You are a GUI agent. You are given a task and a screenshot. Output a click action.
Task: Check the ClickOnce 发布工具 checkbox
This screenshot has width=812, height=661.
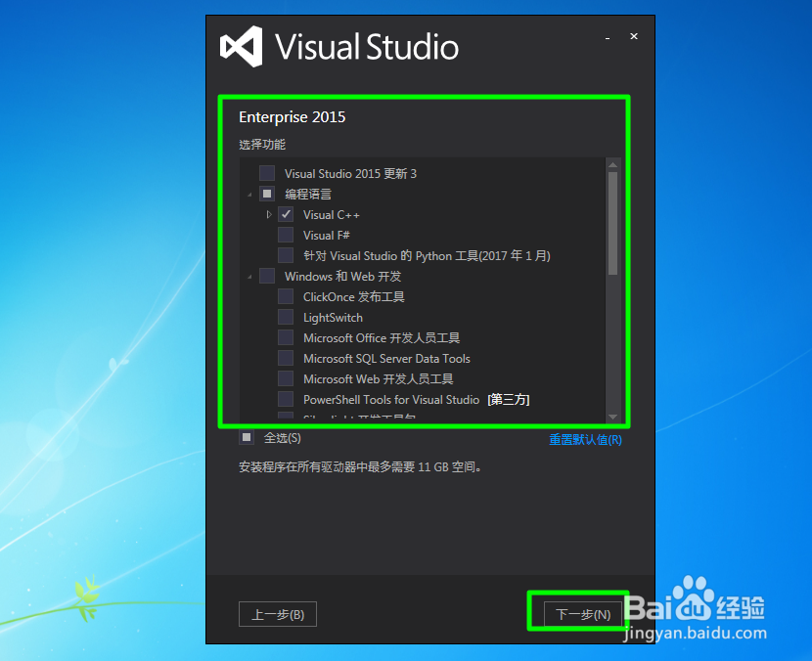286,296
